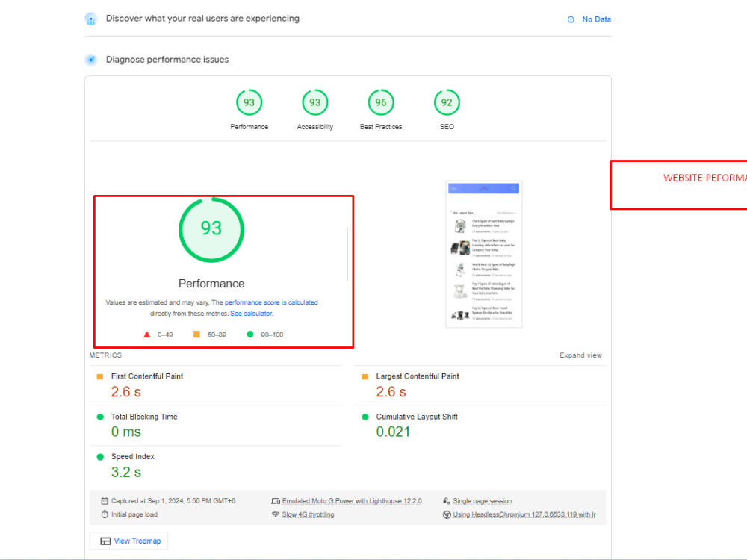Click the Captured at Sep 1, 2024 text
Image resolution: width=747 pixels, height=560 pixels.
pos(173,501)
